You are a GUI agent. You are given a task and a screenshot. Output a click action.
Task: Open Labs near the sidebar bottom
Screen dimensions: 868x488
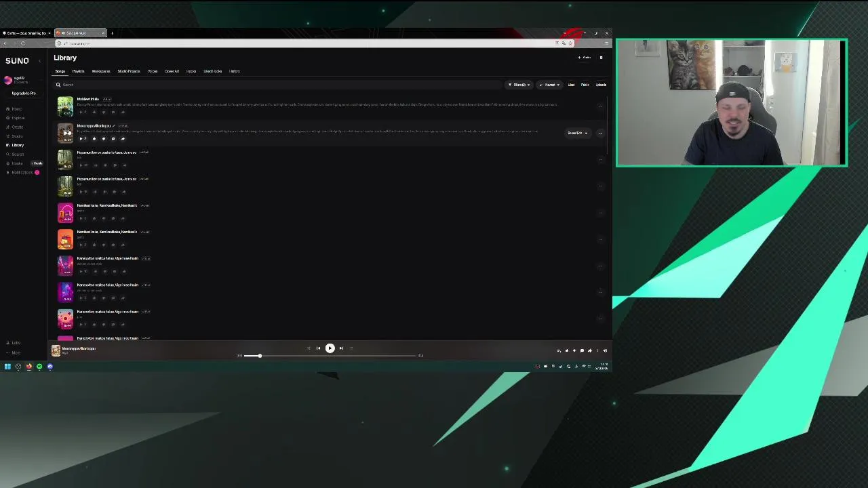click(14, 343)
